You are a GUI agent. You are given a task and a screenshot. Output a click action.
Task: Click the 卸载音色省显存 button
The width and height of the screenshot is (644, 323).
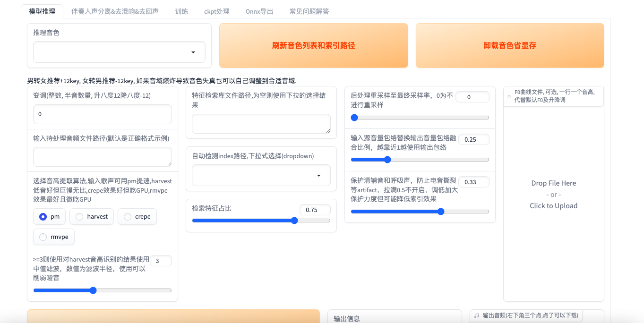509,45
